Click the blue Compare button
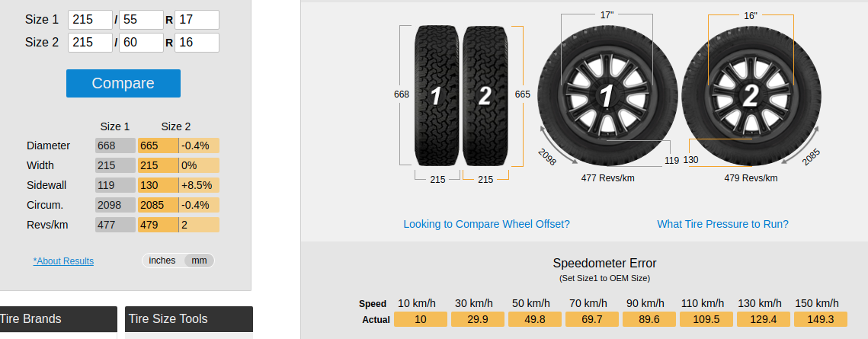This screenshot has width=868, height=339. (123, 84)
